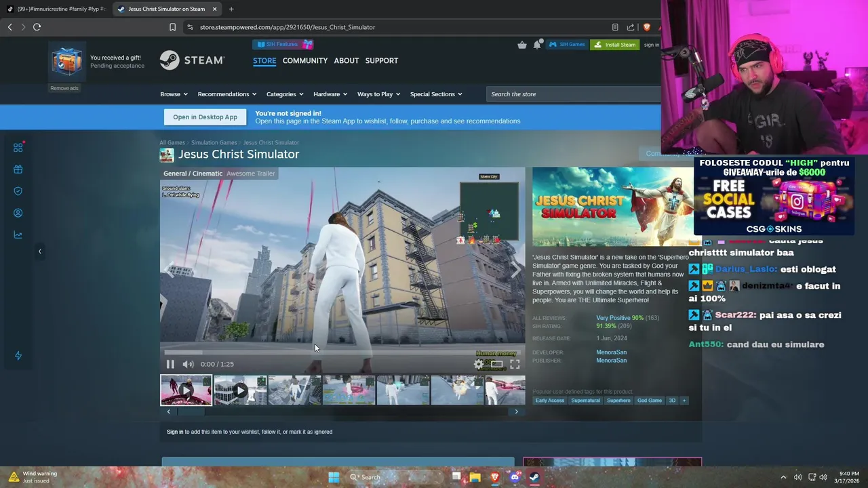Toggle theater mode rectangle icon in player

tap(497, 364)
